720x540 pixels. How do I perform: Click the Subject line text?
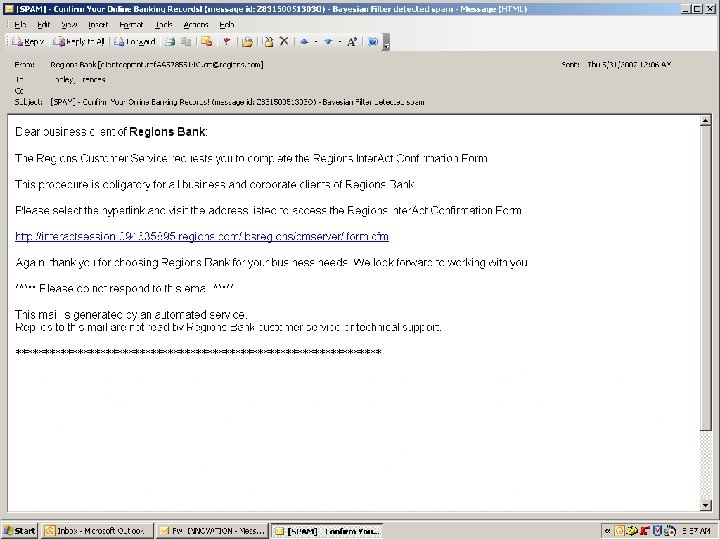(x=237, y=102)
